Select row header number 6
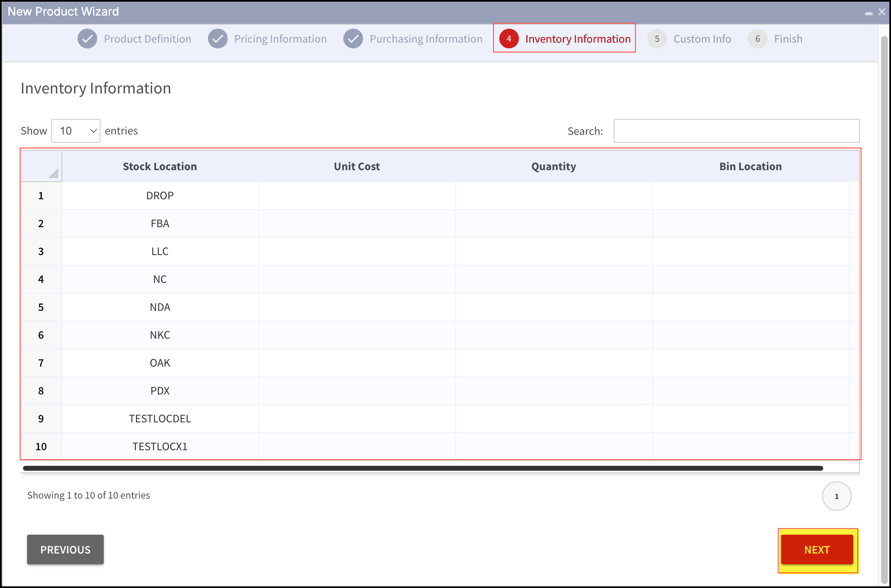 coord(41,335)
